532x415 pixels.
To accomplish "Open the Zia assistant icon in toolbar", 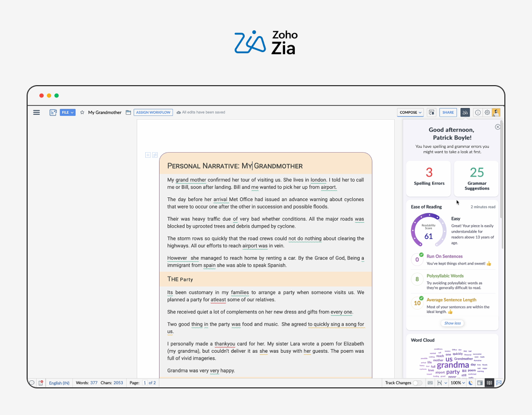I will coord(464,112).
